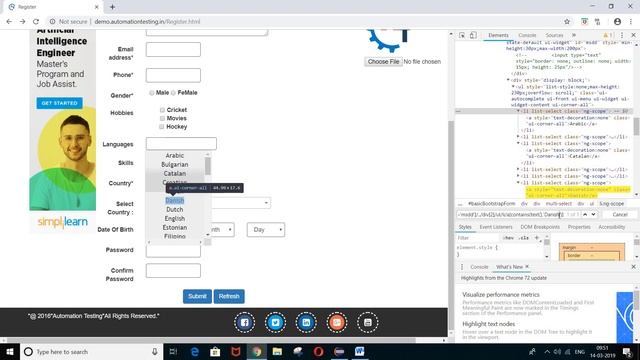
Task: Open the Month dropdown for Date Of Birth
Action: [x=222, y=230]
